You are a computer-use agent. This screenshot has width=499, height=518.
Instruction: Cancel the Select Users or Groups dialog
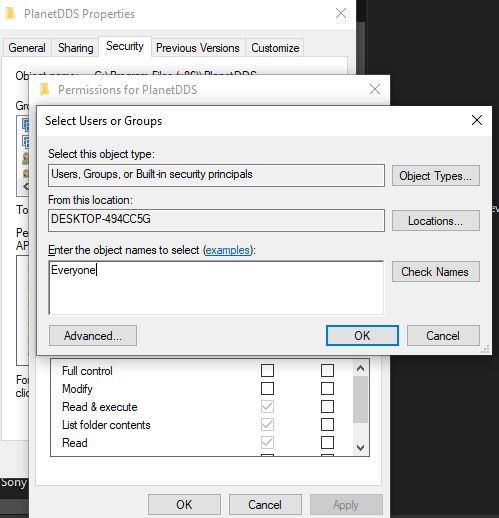click(x=443, y=336)
